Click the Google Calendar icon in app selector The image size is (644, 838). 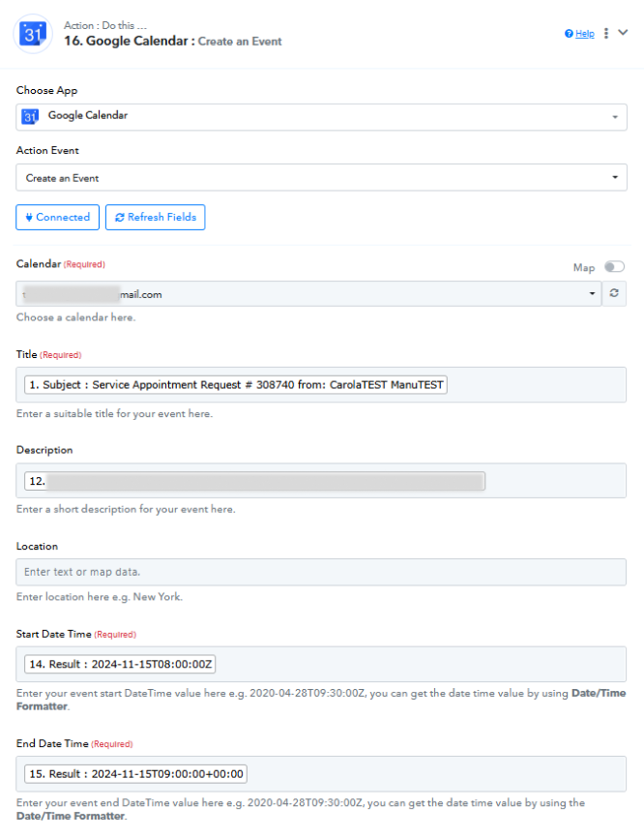click(30, 116)
